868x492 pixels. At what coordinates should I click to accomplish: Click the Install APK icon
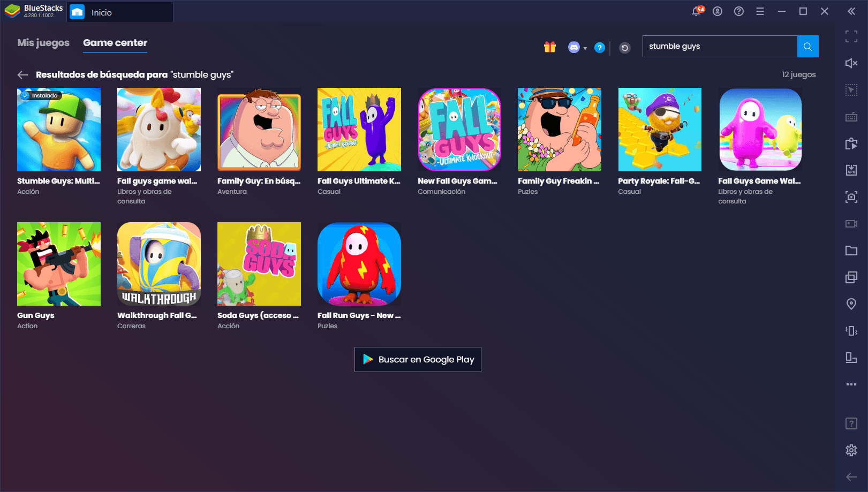click(x=851, y=170)
